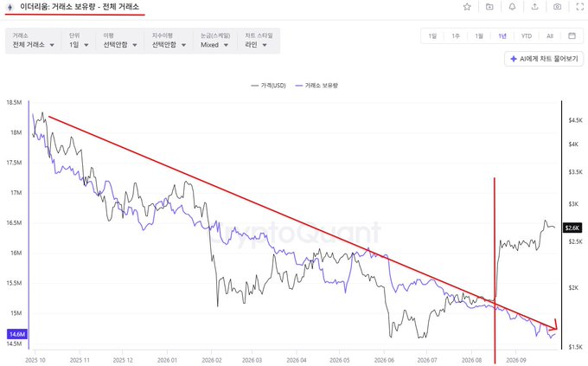The image size is (588, 366).
Task: Click the 14.6M reserve value label
Action: 17,334
